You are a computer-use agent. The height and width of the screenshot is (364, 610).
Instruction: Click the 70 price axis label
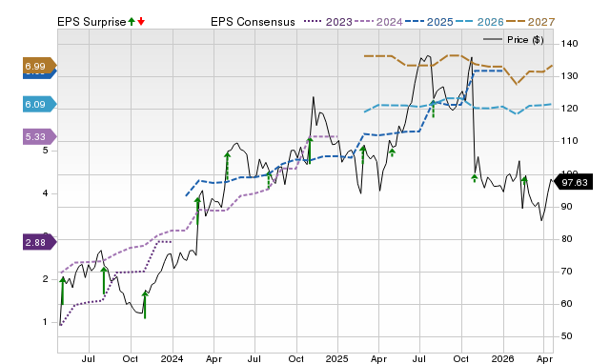coord(566,272)
